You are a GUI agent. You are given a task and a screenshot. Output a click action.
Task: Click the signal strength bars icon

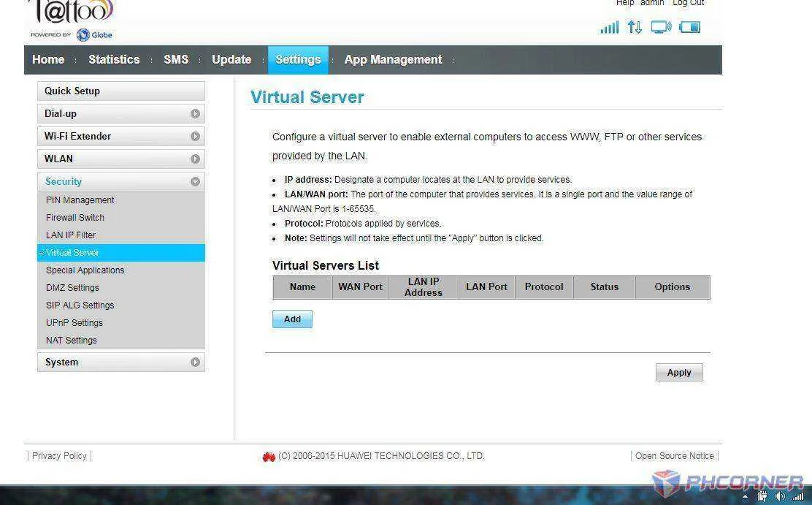(610, 28)
